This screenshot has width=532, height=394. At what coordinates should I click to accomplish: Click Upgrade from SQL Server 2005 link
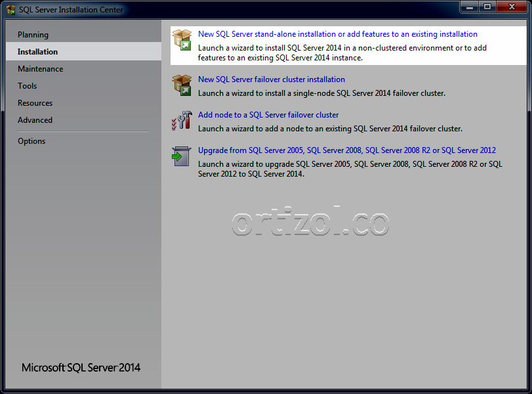tap(347, 150)
